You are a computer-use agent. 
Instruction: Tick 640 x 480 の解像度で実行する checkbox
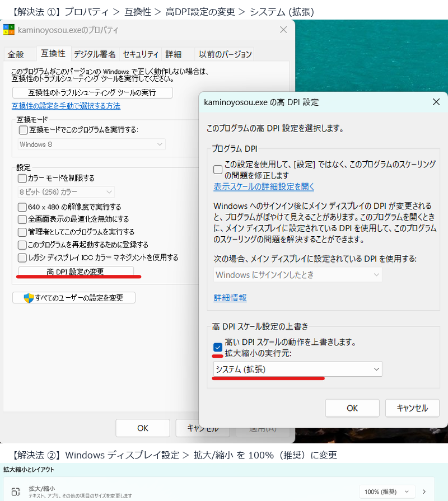click(22, 207)
